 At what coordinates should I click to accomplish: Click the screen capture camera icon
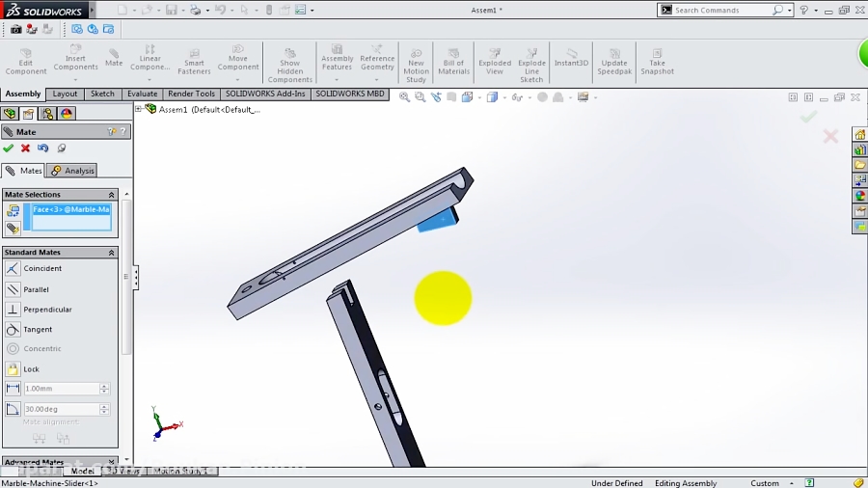tap(15, 29)
